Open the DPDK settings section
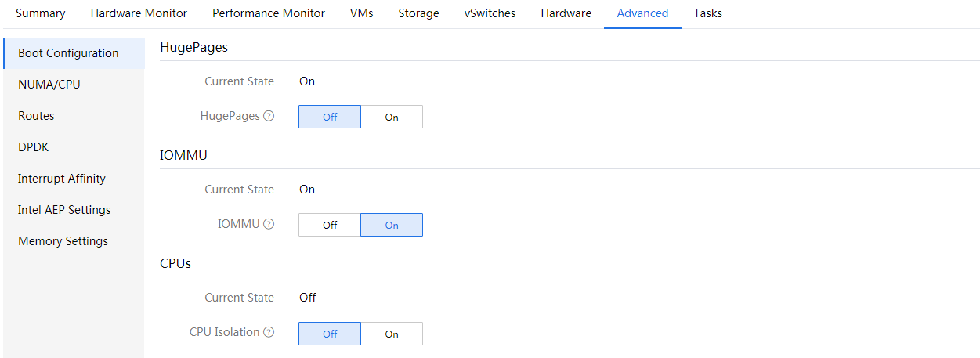Viewport: 980px width, 358px height. point(34,147)
